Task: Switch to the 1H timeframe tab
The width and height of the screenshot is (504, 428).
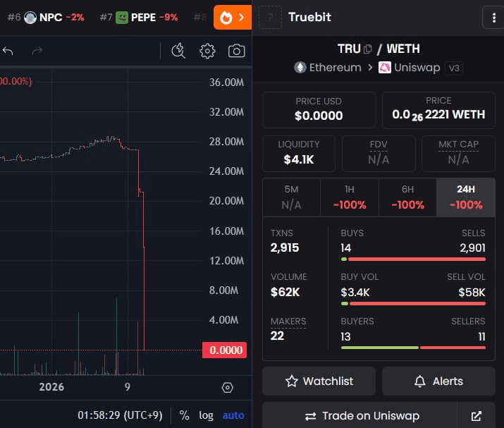Action: pyautogui.click(x=349, y=197)
